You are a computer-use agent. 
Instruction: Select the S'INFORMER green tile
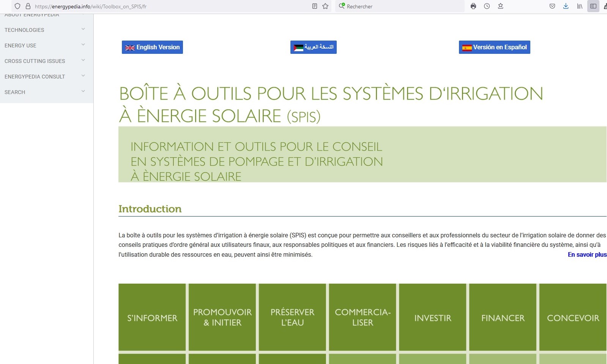pyautogui.click(x=152, y=317)
